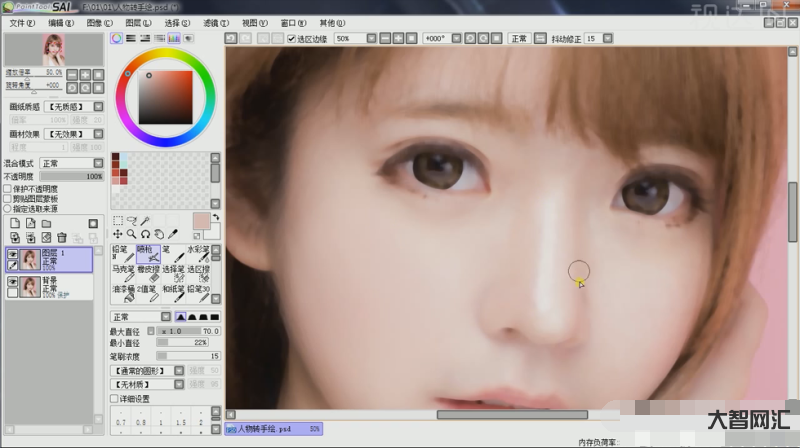Delete the layer with trash icon

pos(61,237)
